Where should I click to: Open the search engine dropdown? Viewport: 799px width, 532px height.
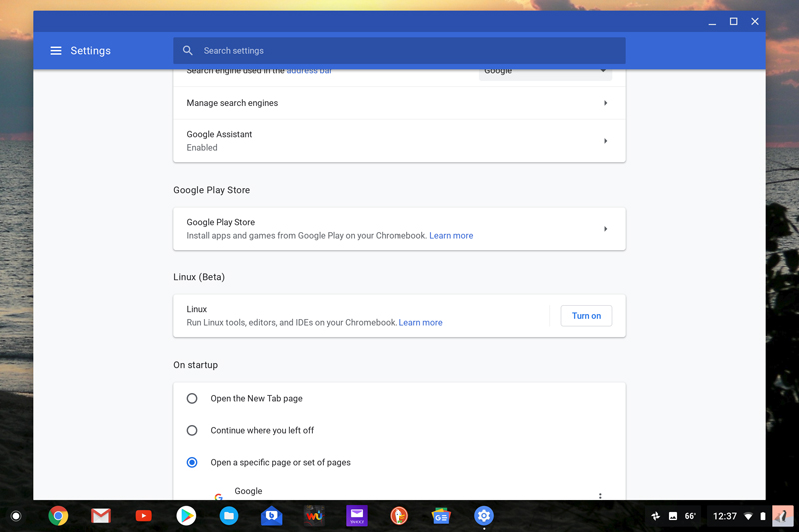click(x=545, y=72)
